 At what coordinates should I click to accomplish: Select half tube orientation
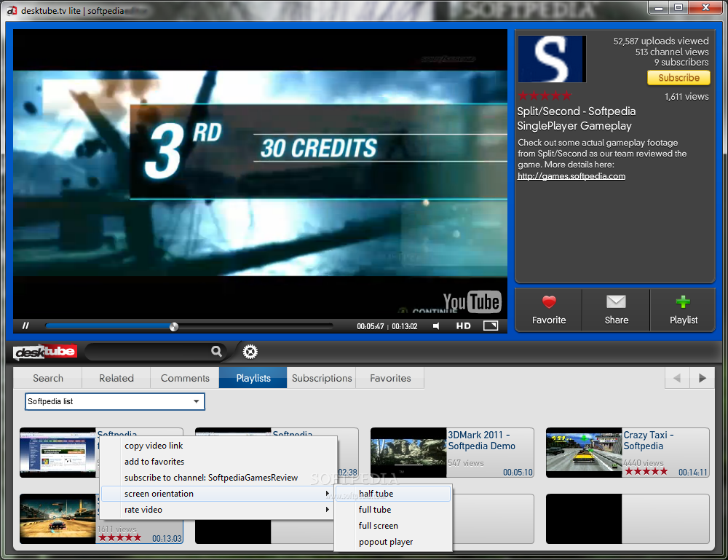[393, 494]
